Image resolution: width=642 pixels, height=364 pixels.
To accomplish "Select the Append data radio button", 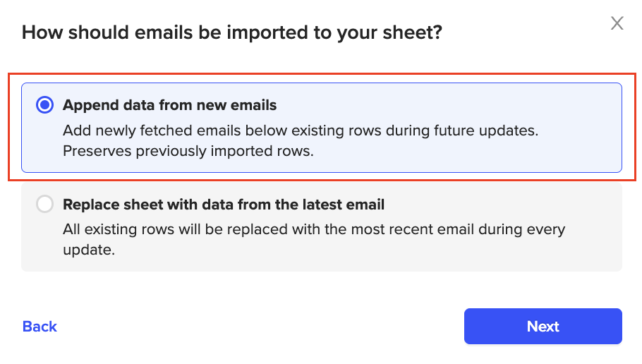I will point(44,105).
